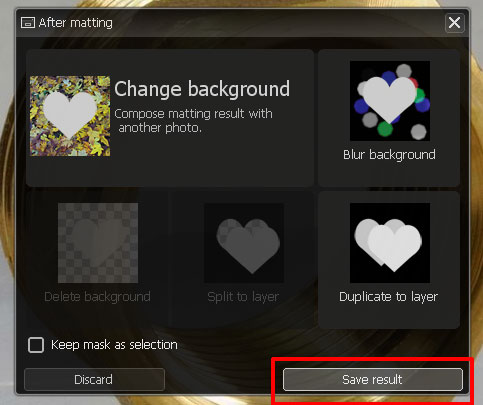This screenshot has height=405, width=483.
Task: Click the 'After matting' title text
Action: click(76, 23)
